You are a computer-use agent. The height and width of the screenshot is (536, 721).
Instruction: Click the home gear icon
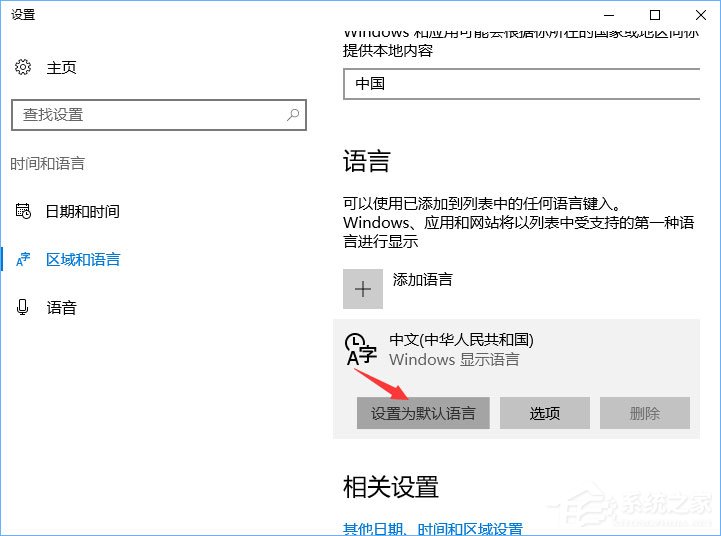click(23, 67)
